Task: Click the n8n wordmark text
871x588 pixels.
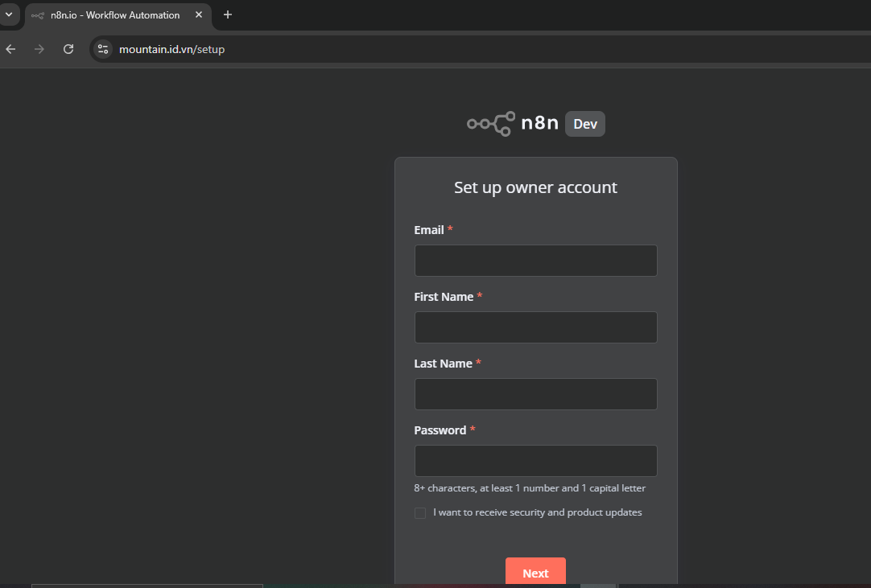Action: pyautogui.click(x=539, y=123)
